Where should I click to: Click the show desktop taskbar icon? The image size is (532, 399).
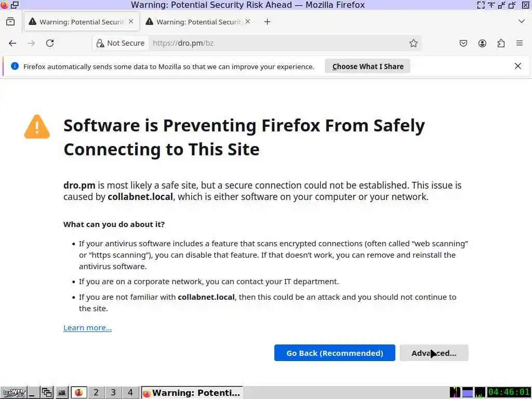(33, 393)
